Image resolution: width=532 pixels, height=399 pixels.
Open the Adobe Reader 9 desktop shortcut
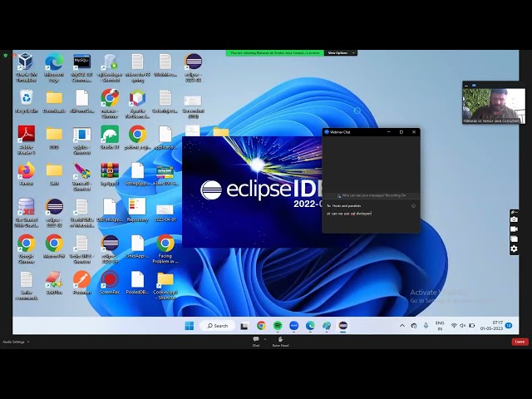pos(26,140)
